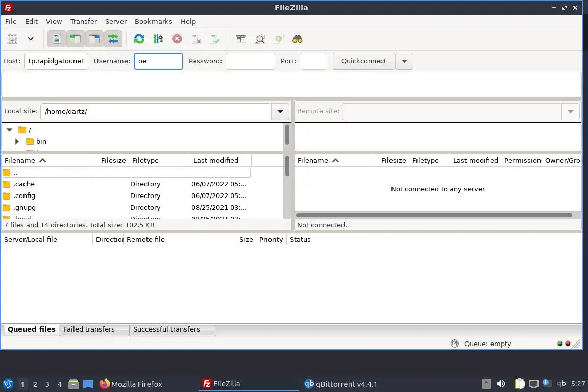
Task: Toggle transfer queue display
Action: (113, 39)
